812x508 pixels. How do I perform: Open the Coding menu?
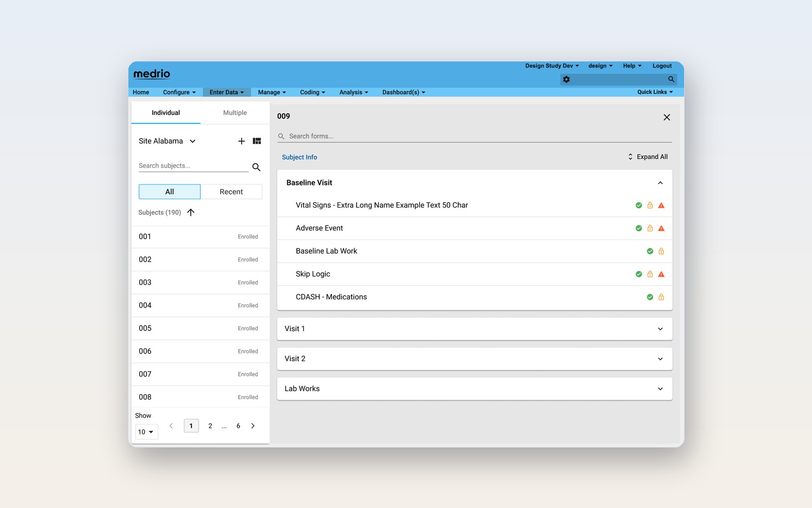(x=312, y=92)
